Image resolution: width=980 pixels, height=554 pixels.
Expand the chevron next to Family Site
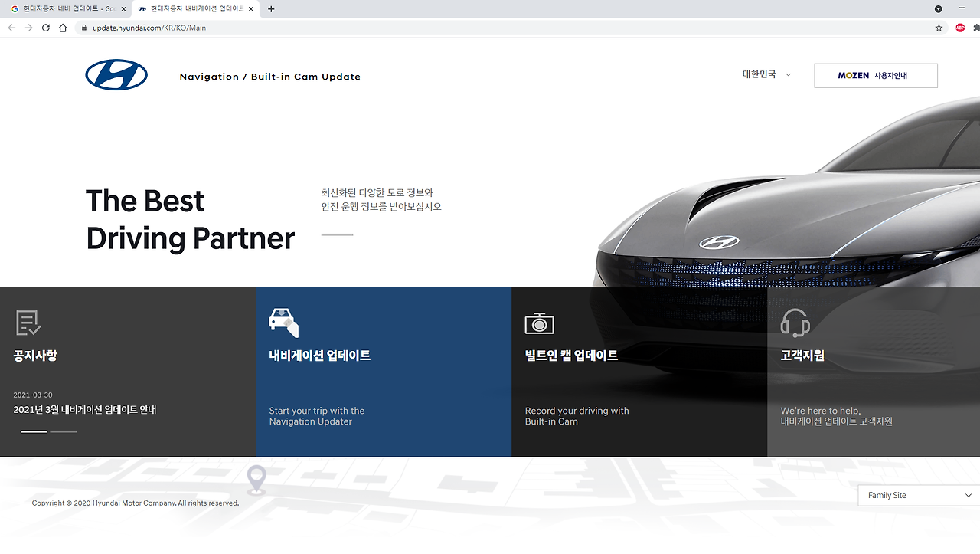(968, 494)
